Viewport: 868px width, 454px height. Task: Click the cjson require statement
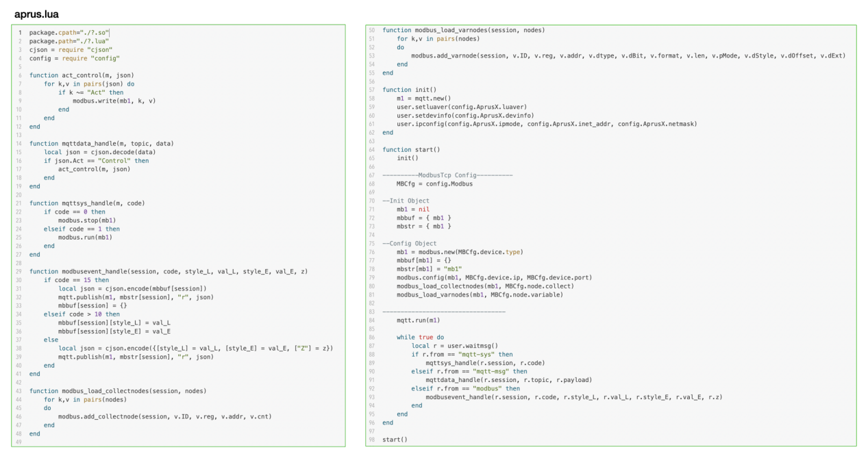pos(64,49)
